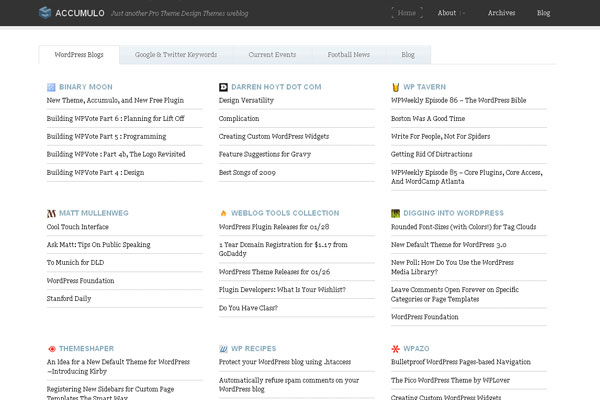
Task: Open the DIGGING INTO WORDPRESS heading
Action: (453, 213)
